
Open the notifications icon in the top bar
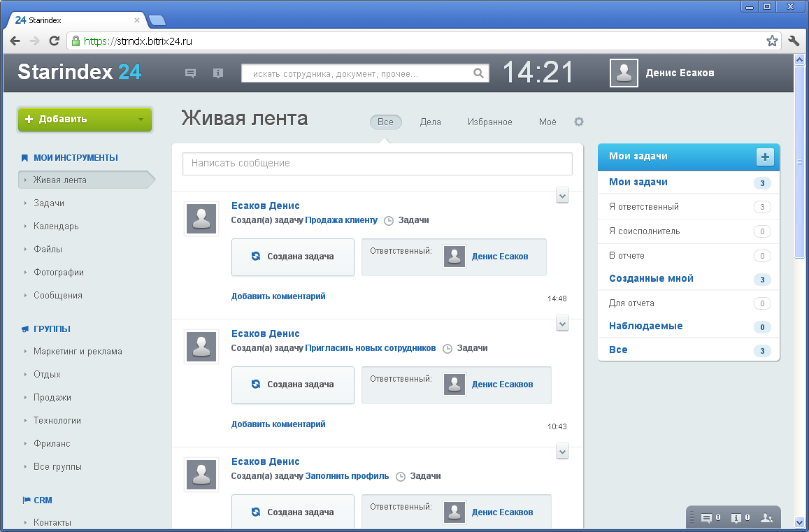tap(218, 73)
